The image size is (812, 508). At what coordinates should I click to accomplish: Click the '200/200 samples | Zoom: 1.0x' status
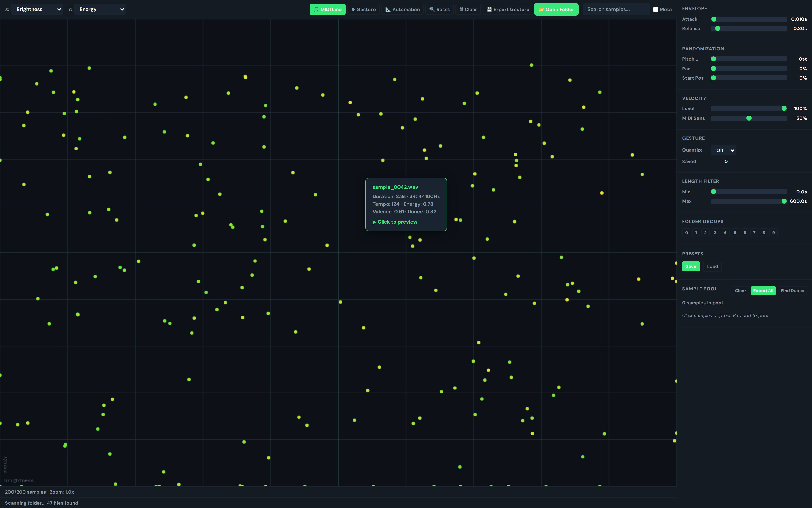[40, 492]
